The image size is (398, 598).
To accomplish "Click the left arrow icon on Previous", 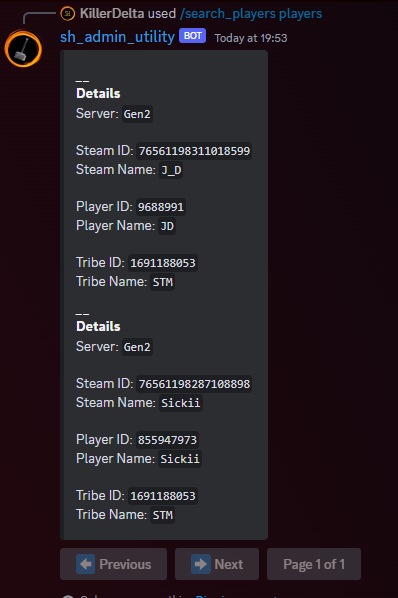I will click(x=85, y=564).
